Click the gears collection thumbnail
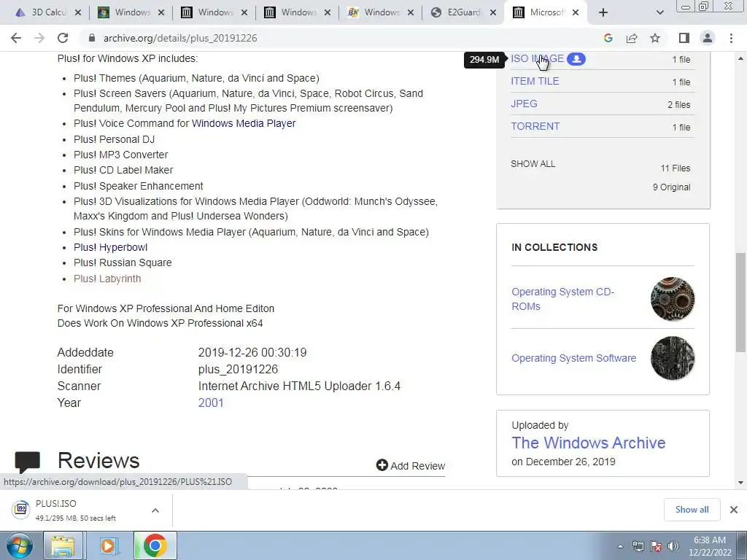This screenshot has height=560, width=747. 672,298
